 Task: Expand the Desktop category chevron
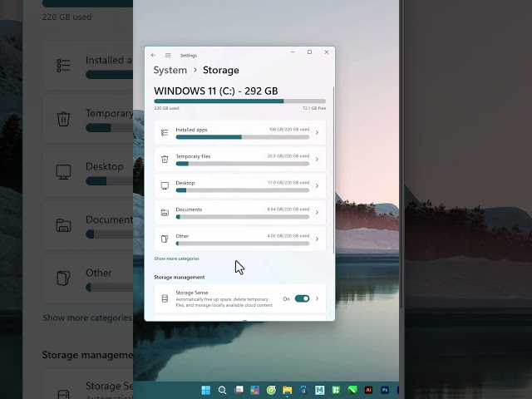click(x=317, y=185)
